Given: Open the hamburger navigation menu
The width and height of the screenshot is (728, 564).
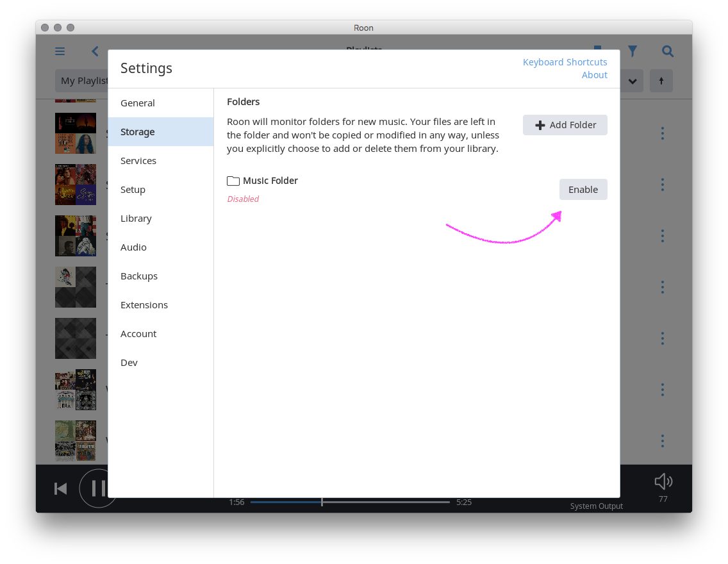Looking at the screenshot, I should point(60,51).
